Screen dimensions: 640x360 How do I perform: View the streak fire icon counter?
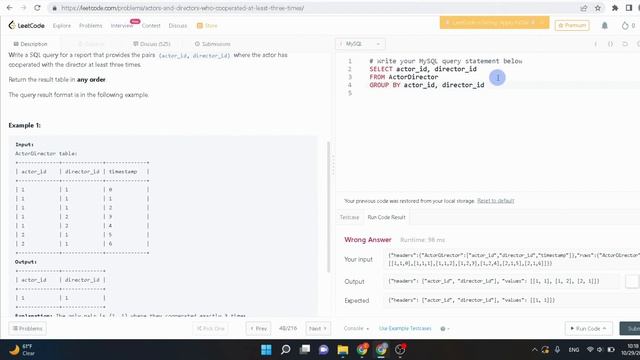click(x=628, y=25)
